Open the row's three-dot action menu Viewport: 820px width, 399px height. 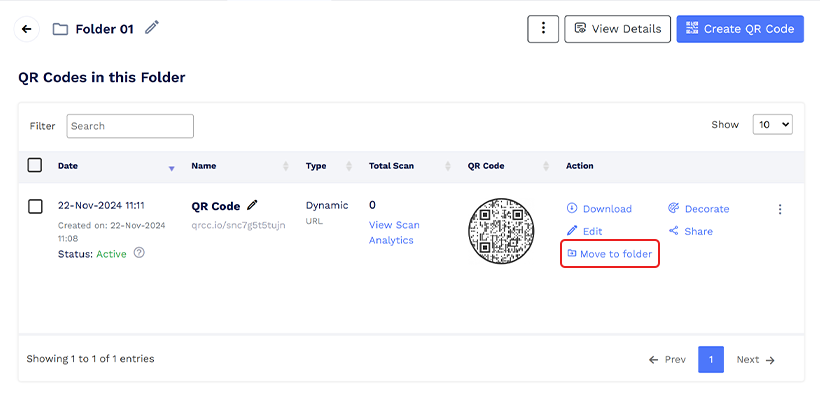[x=780, y=209]
